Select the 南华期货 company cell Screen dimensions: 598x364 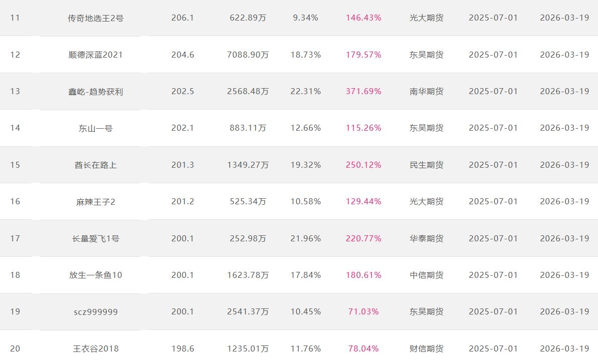coord(426,91)
